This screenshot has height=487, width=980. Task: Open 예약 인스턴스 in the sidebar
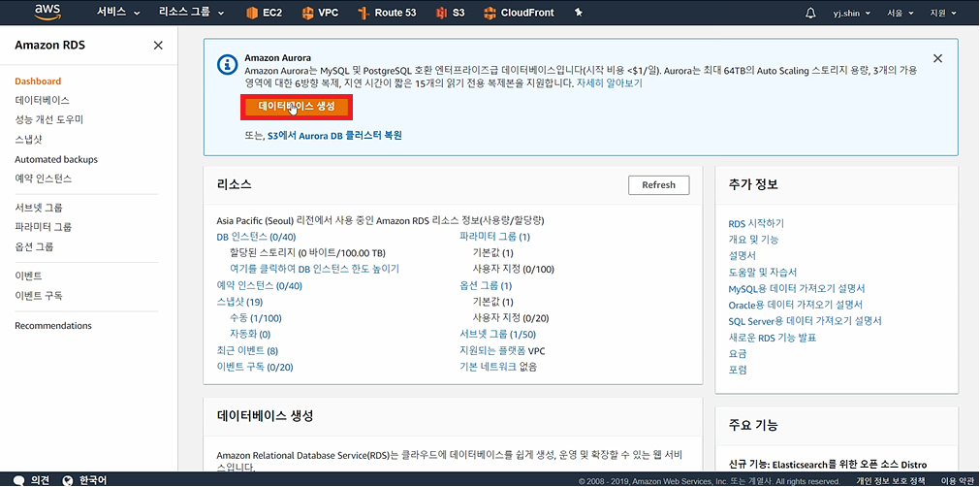pos(43,179)
